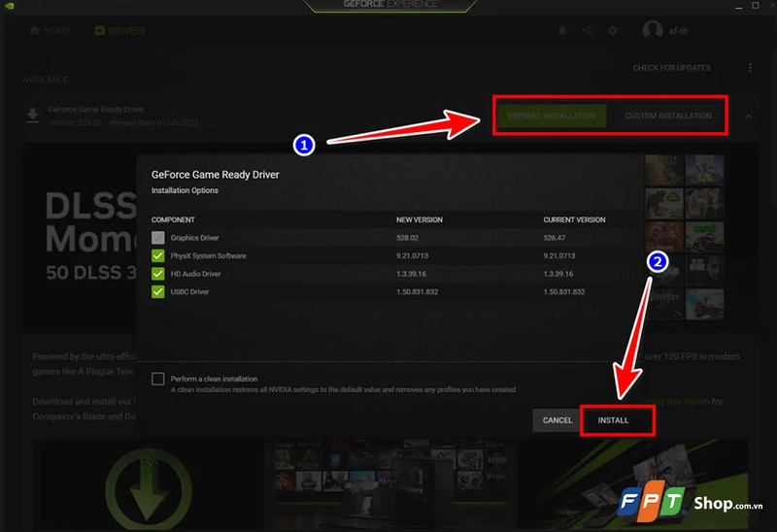Open the notifications bell icon
Image resolution: width=777 pixels, height=532 pixels.
(562, 31)
